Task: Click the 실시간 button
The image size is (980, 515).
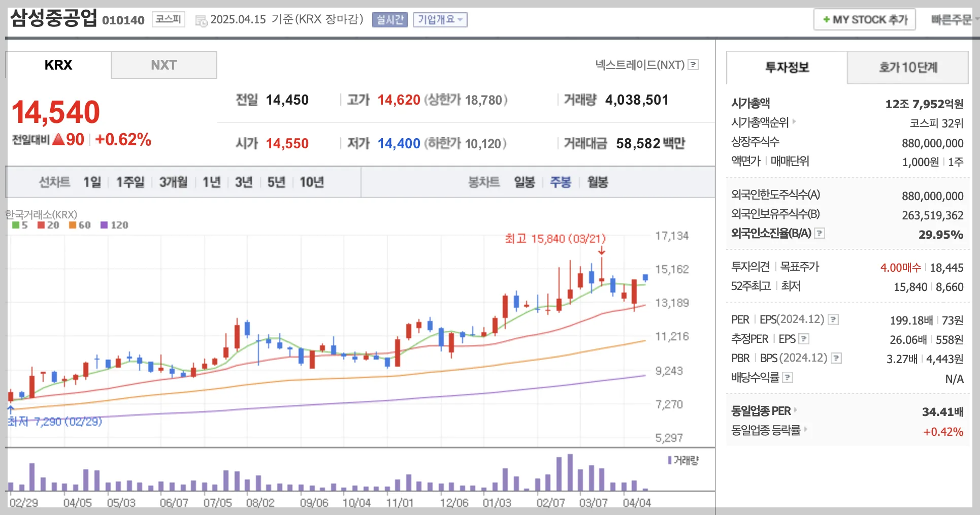Action: (390, 20)
